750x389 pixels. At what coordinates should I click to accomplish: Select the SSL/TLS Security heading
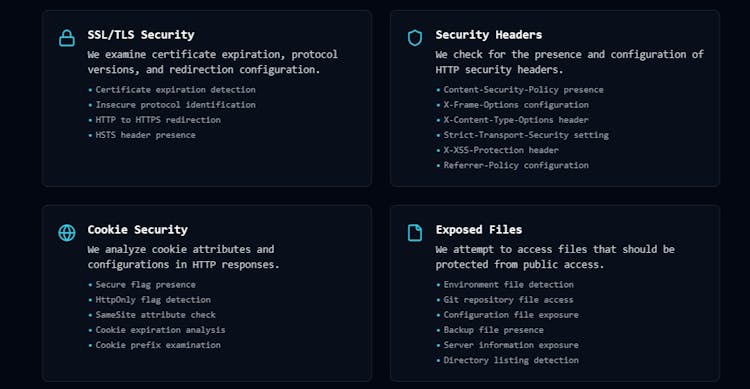(x=141, y=35)
